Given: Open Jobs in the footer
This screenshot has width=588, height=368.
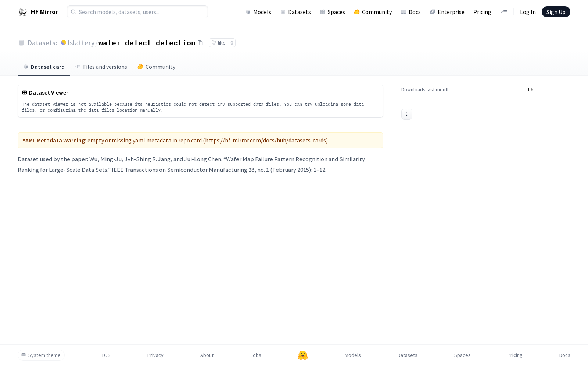Looking at the screenshot, I should [x=256, y=355].
